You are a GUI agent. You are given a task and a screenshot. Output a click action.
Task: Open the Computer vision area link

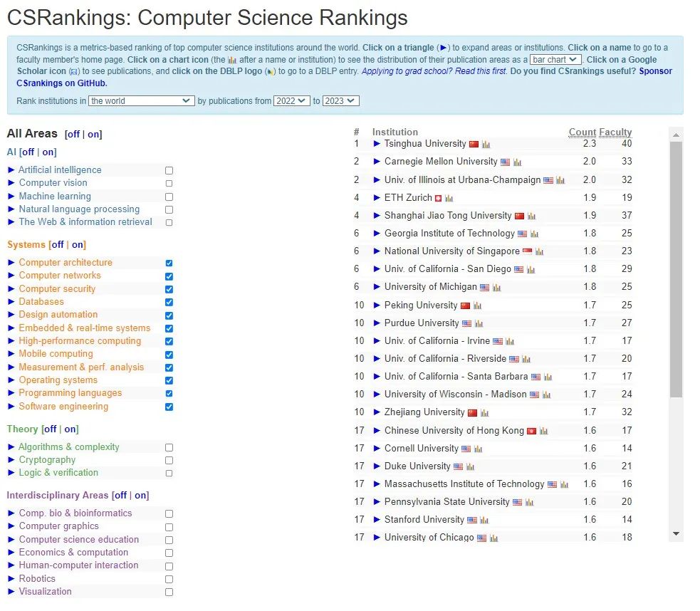tap(53, 183)
